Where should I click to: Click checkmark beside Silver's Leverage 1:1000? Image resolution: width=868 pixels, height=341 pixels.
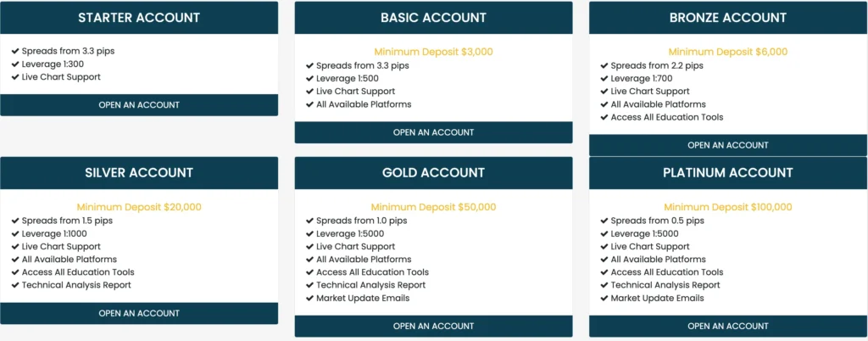click(15, 233)
